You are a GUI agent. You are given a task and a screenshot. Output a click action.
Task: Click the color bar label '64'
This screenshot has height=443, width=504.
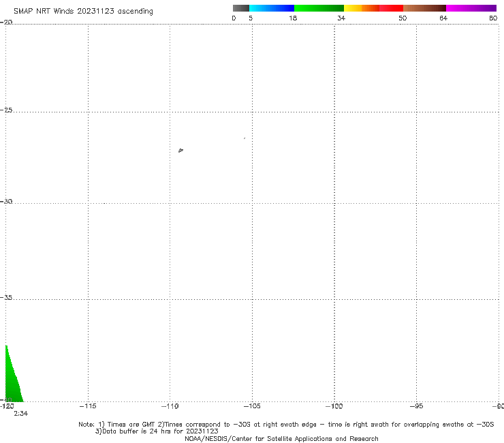tap(443, 18)
